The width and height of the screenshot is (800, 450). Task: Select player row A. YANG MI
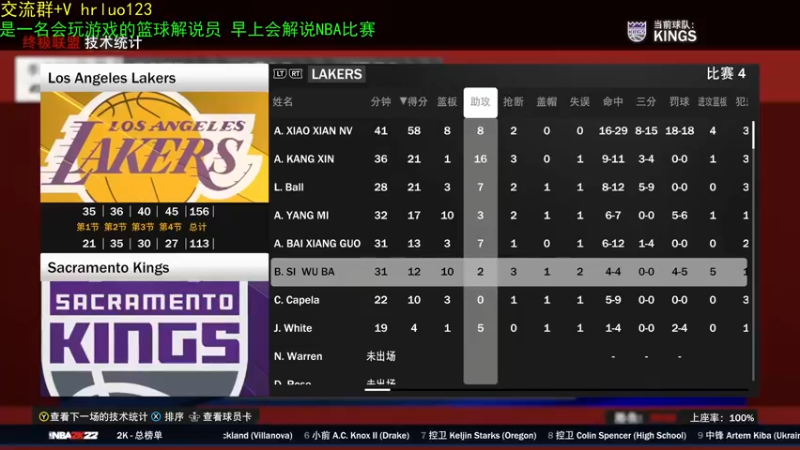(510, 215)
